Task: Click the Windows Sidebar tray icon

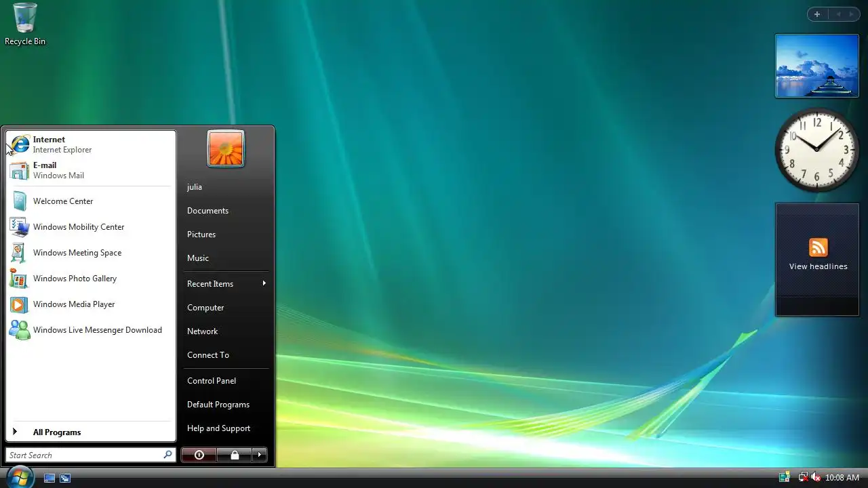Action: tap(784, 478)
